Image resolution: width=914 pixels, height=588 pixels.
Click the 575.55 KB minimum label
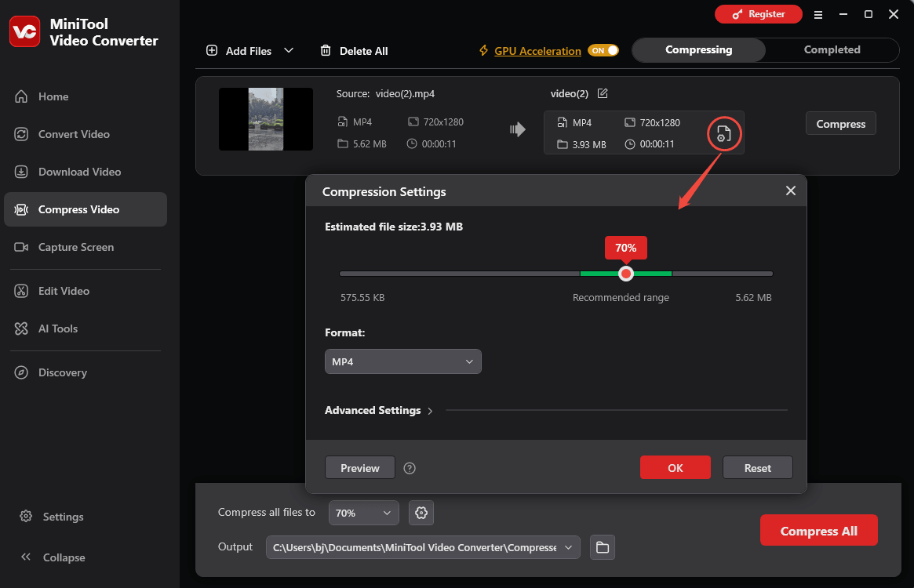(x=362, y=297)
